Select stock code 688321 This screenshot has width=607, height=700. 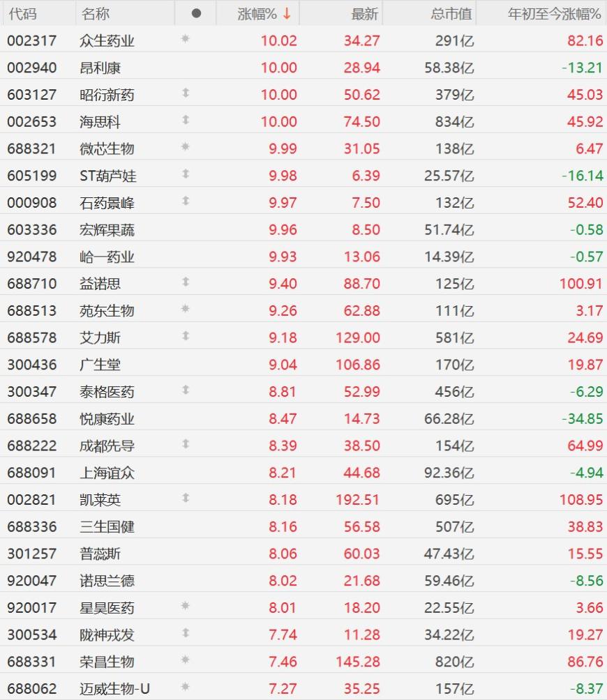(31, 149)
